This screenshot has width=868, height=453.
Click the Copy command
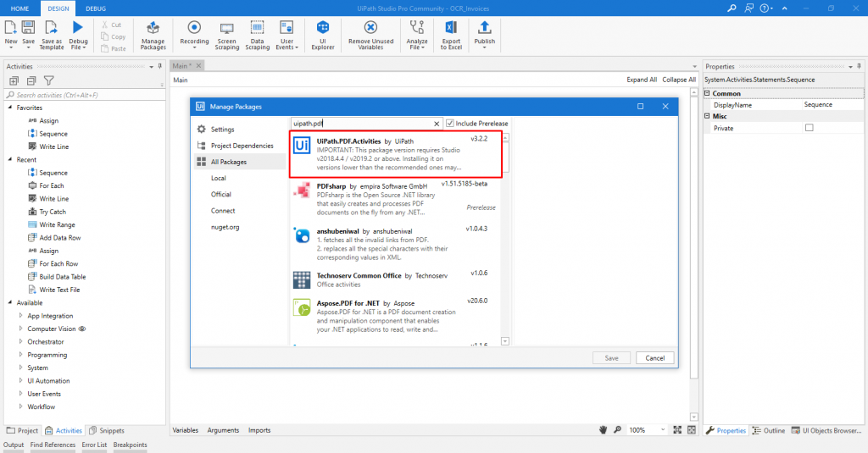pyautogui.click(x=114, y=36)
